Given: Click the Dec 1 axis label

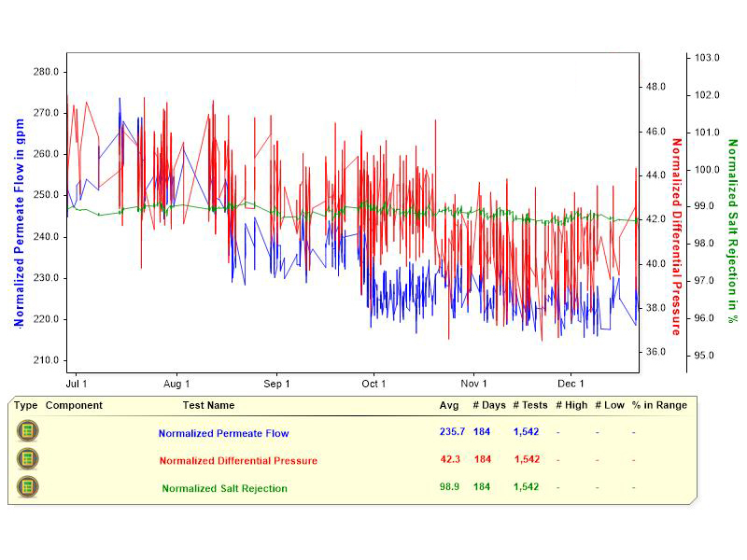Looking at the screenshot, I should tap(571, 384).
